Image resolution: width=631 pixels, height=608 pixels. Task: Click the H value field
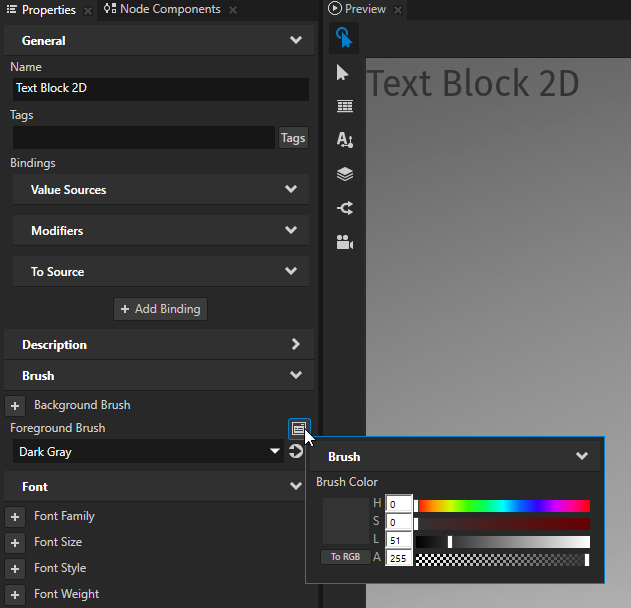[x=399, y=504]
